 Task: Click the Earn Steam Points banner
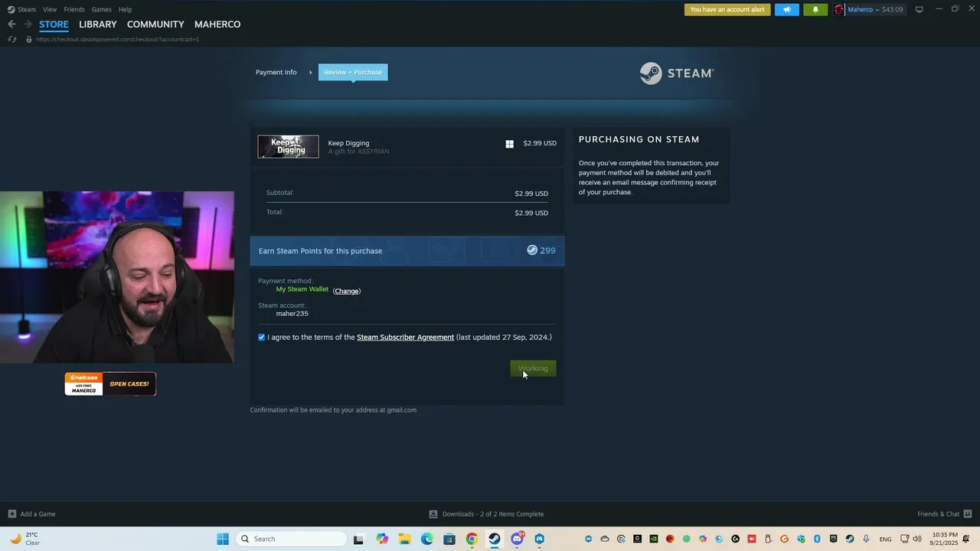point(407,250)
